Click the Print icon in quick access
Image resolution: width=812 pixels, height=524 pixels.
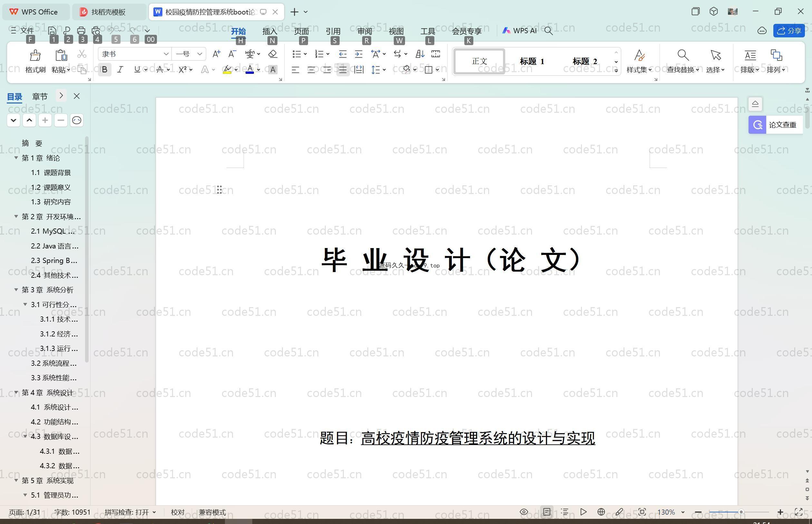(81, 31)
